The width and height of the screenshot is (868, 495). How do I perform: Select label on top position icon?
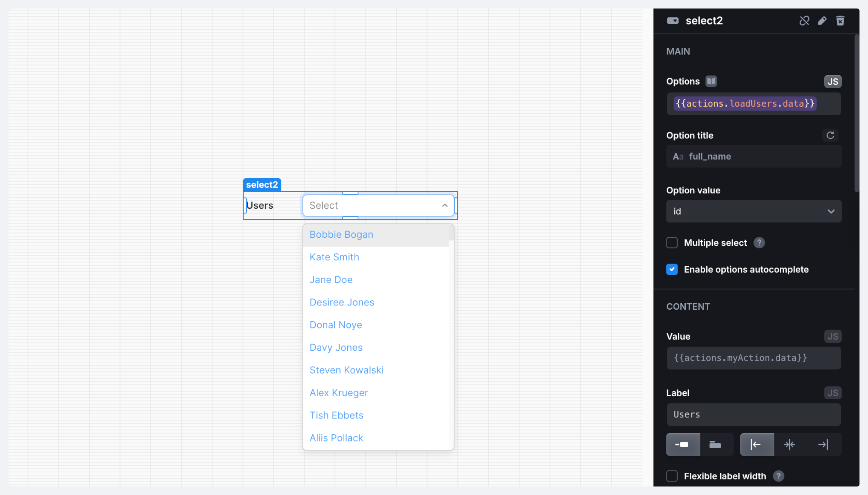tap(715, 444)
